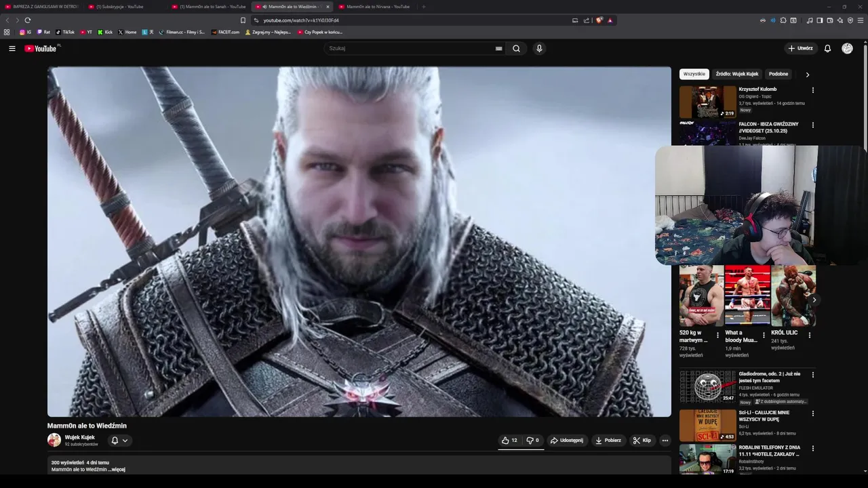The width and height of the screenshot is (868, 488).
Task: Dislike the video with thumbs down
Action: point(532,441)
